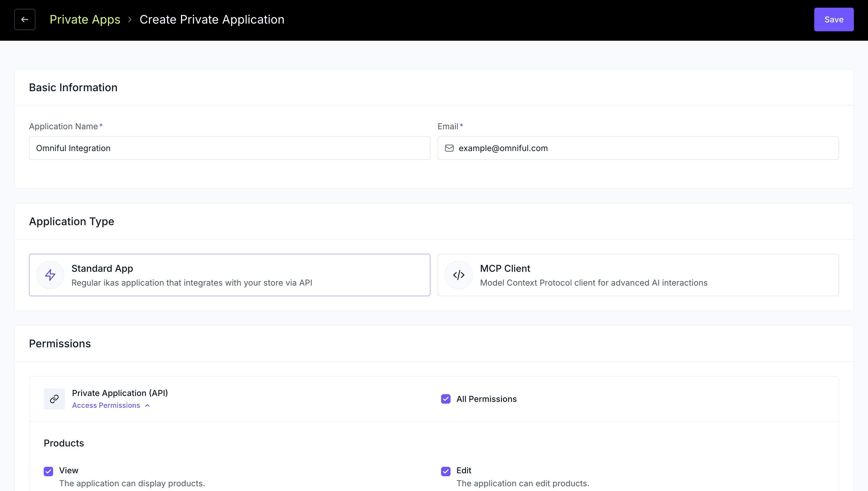Click the chevron next to Access Permissions

click(147, 405)
